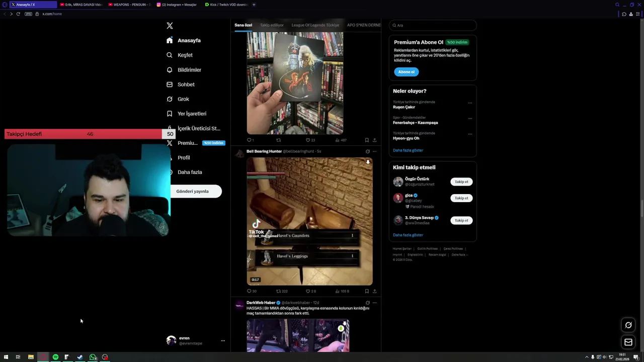Open options for Hyeon-gyu Oh trend
The height and width of the screenshot is (362, 644).
click(470, 134)
